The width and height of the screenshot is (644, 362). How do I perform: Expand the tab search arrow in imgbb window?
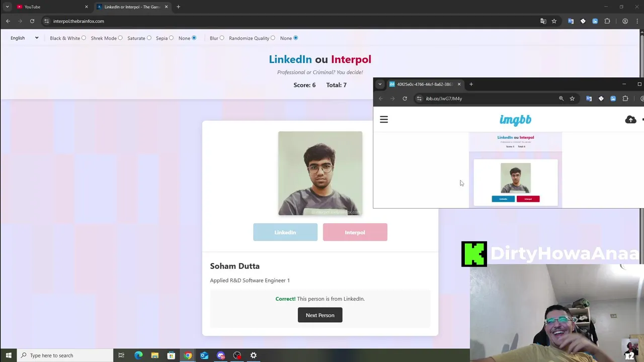pos(380,84)
